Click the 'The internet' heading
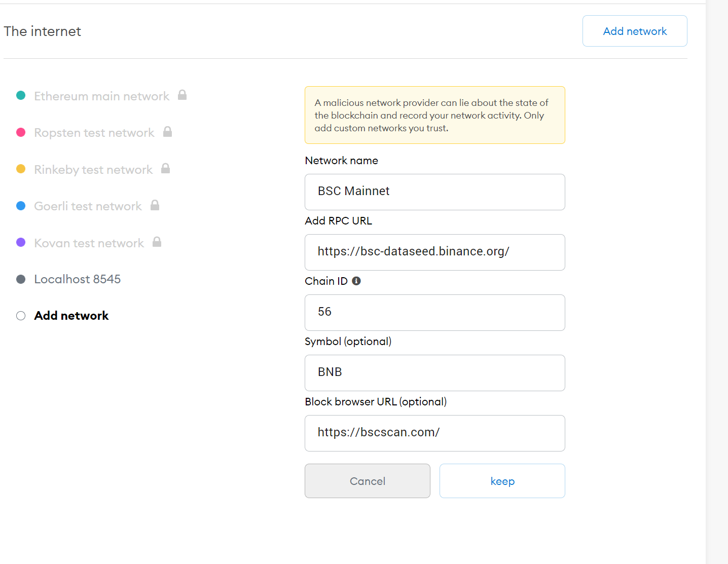The image size is (728, 564). coord(43,31)
